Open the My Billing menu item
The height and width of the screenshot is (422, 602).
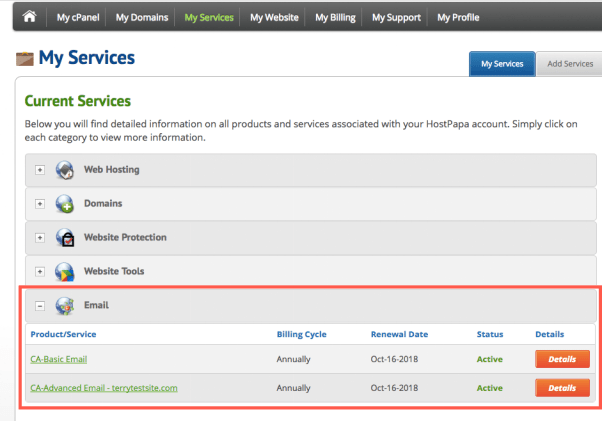[x=335, y=17]
